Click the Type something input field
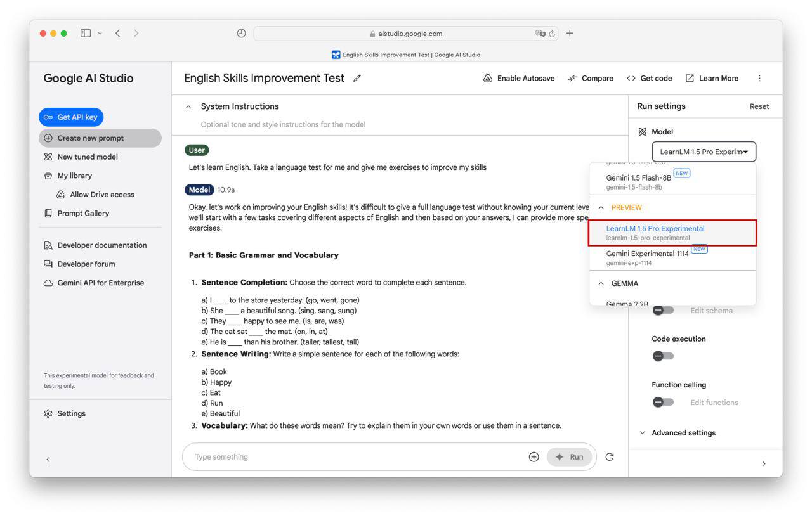 355,457
